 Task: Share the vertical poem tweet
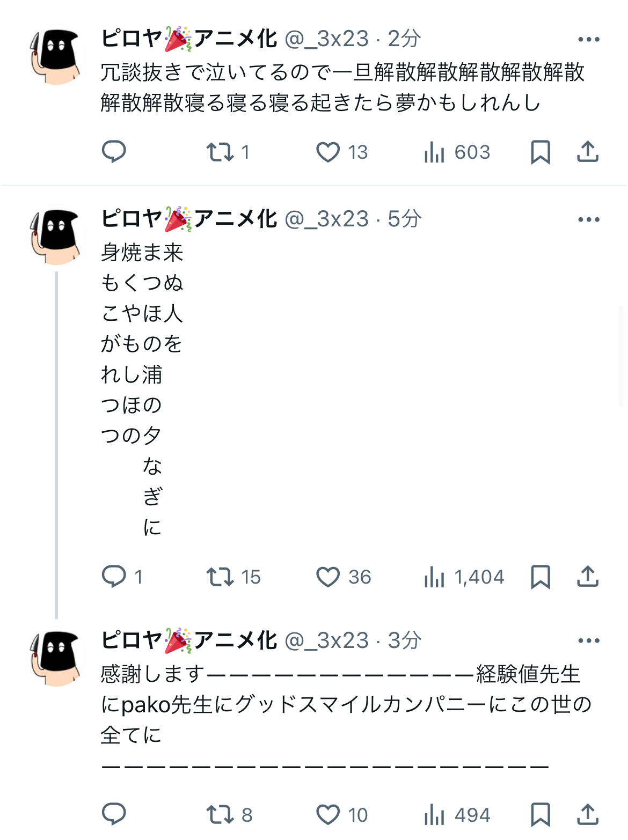[588, 577]
